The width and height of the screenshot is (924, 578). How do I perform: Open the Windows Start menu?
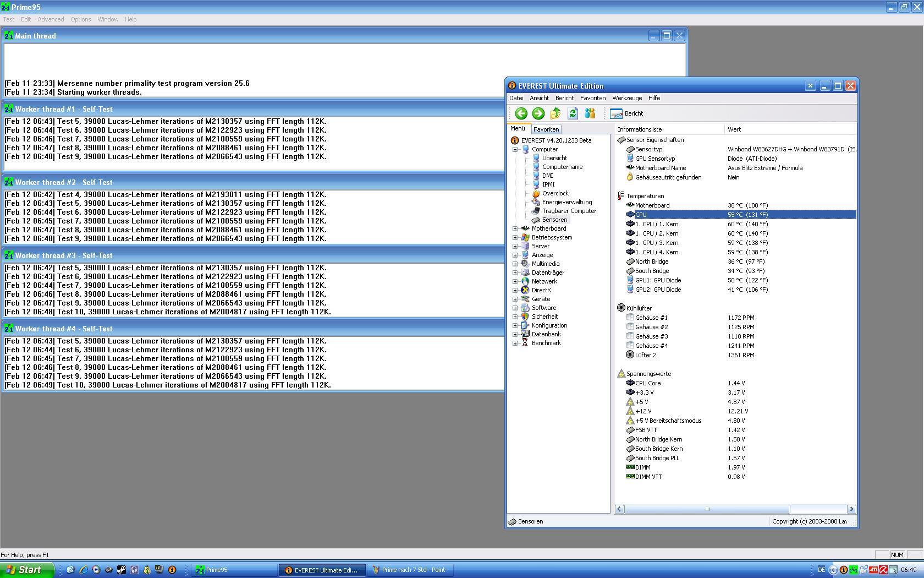27,570
